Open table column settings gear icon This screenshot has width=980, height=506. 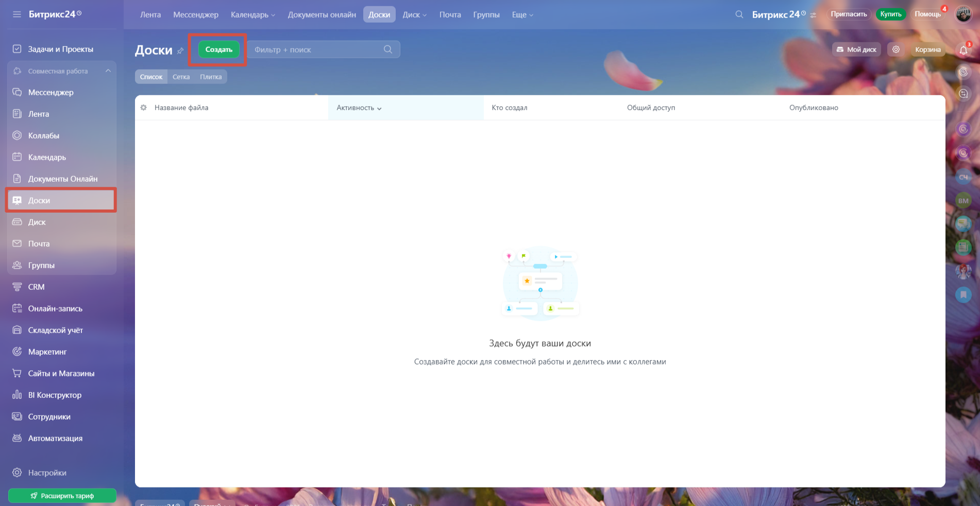click(144, 108)
